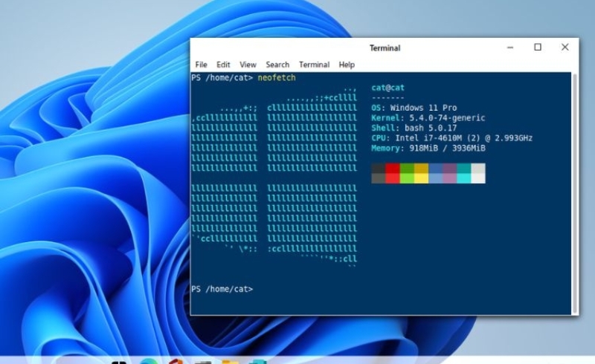Open the View menu
This screenshot has height=364, width=595.
coord(248,65)
